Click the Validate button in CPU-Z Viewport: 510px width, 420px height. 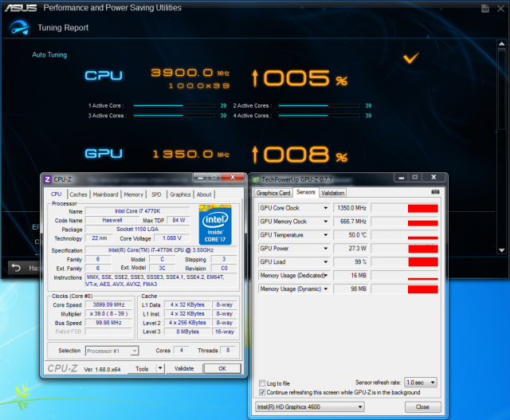(x=184, y=369)
